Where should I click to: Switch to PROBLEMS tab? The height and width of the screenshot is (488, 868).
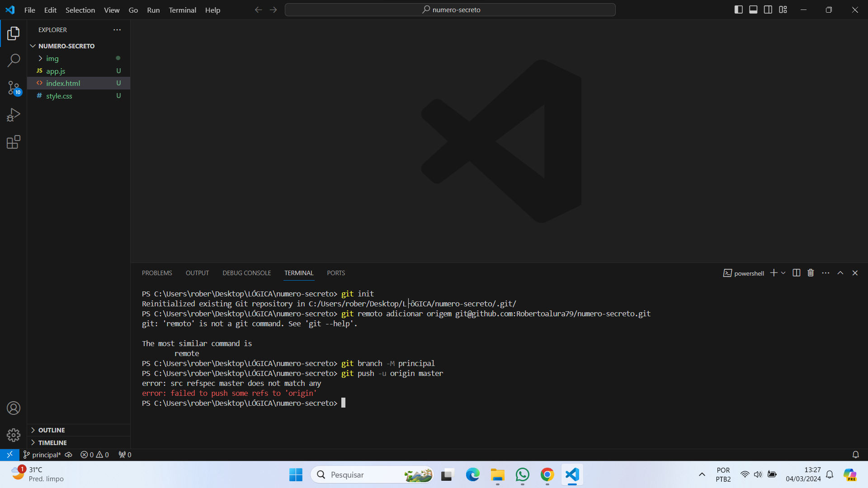[x=157, y=273]
